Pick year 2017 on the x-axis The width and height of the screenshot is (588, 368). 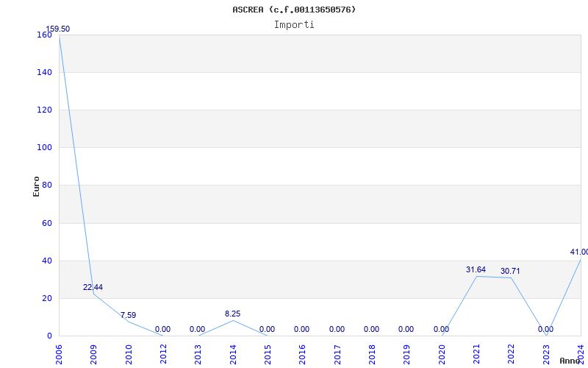click(x=337, y=355)
